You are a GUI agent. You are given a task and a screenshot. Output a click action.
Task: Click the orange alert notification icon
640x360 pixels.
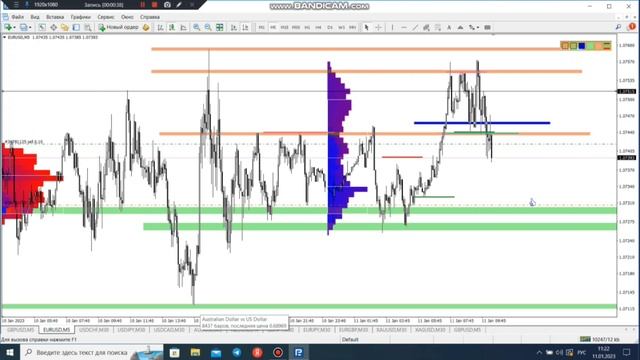[x=632, y=27]
